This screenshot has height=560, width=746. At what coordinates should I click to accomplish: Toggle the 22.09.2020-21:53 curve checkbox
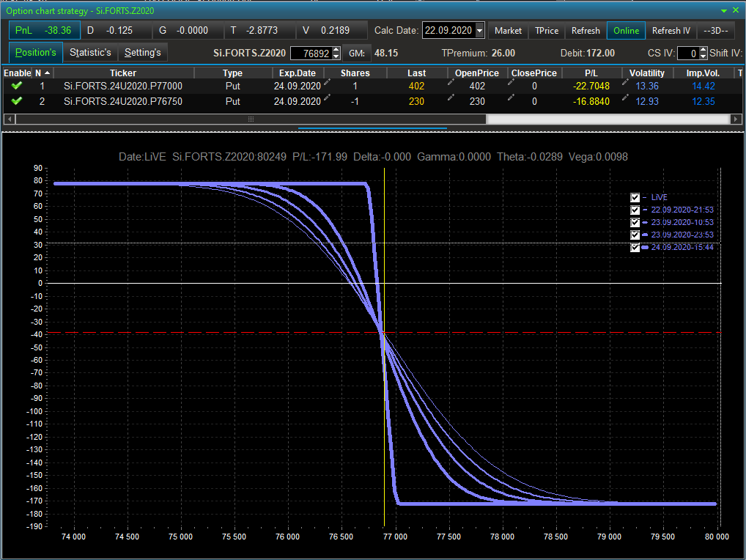click(635, 210)
